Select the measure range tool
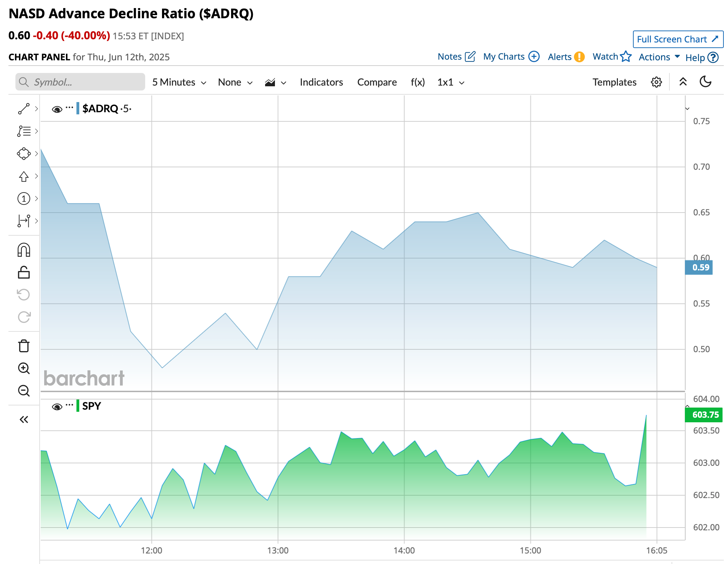This screenshot has width=728, height=564. pyautogui.click(x=23, y=221)
